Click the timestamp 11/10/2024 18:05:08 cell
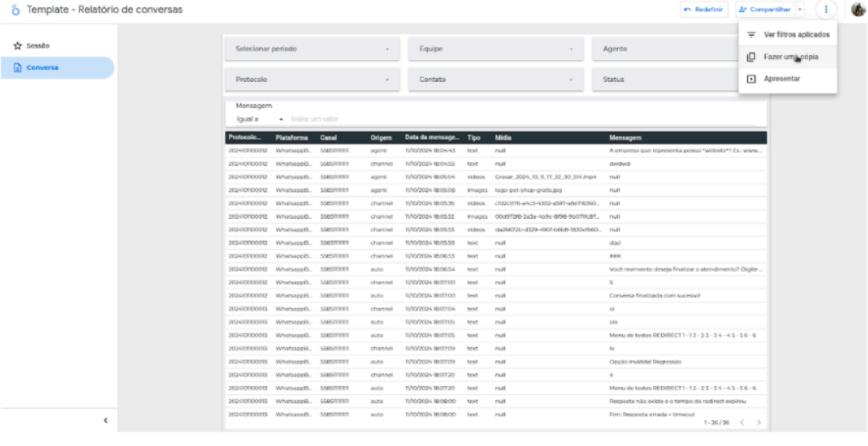The width and height of the screenshot is (868, 446). pos(430,191)
